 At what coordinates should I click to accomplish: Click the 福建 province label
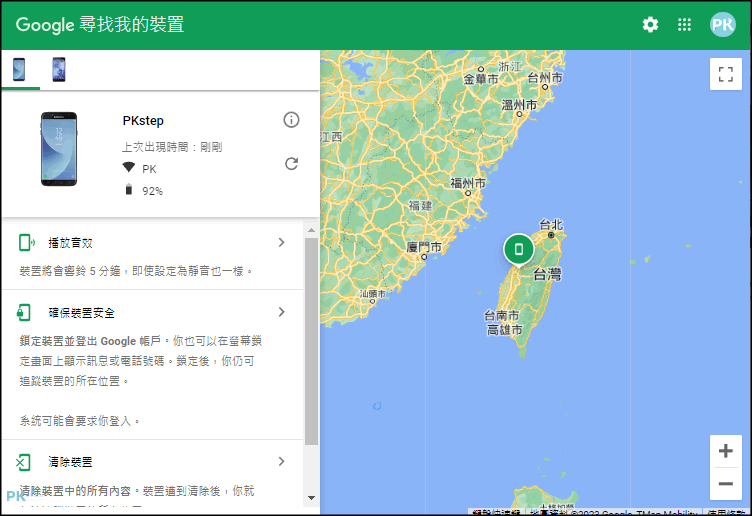pos(420,206)
